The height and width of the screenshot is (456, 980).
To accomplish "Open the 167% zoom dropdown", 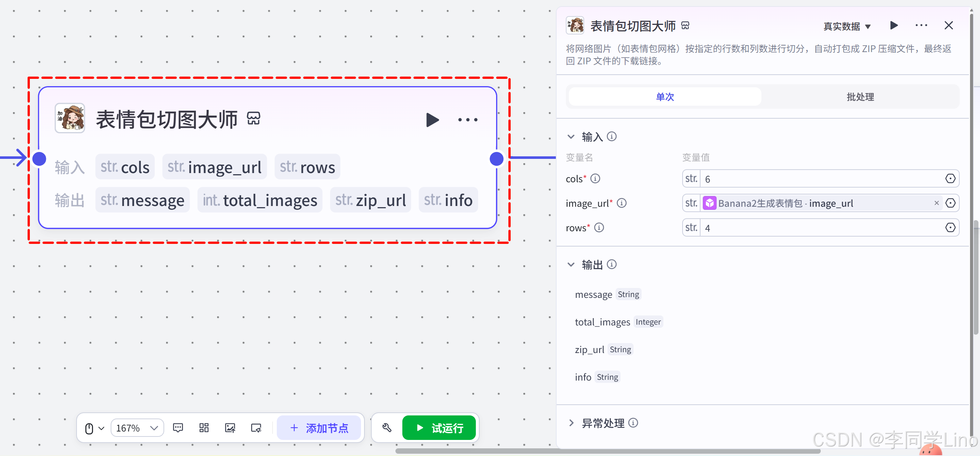I will (x=137, y=428).
